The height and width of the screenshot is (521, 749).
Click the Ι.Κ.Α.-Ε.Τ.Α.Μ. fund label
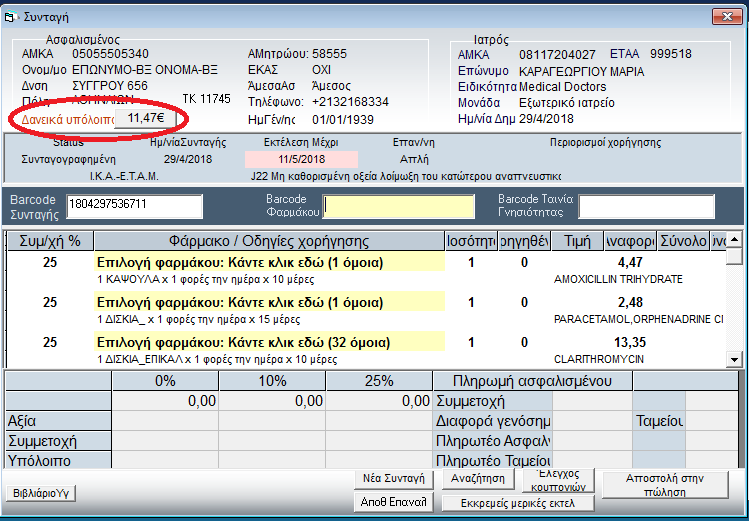click(124, 177)
